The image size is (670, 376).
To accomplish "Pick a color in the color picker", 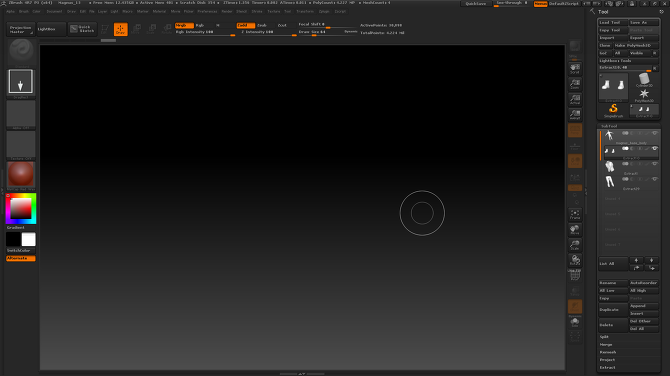I will point(21,209).
